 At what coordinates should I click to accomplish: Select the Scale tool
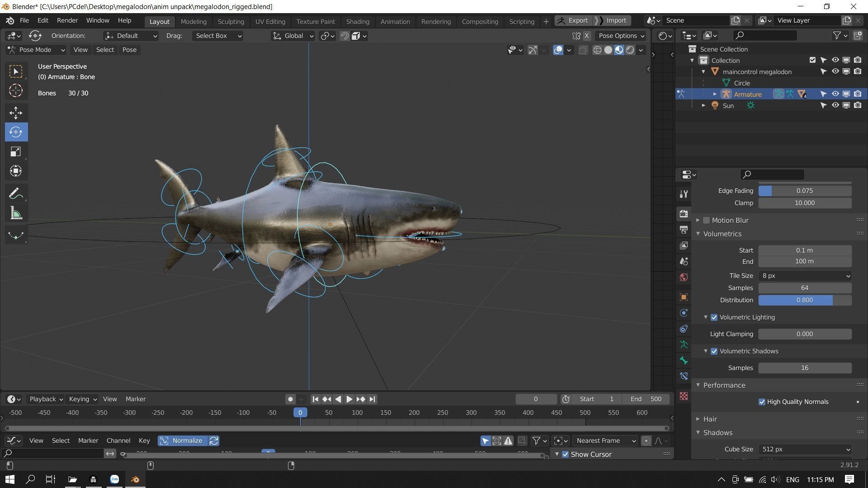(16, 151)
